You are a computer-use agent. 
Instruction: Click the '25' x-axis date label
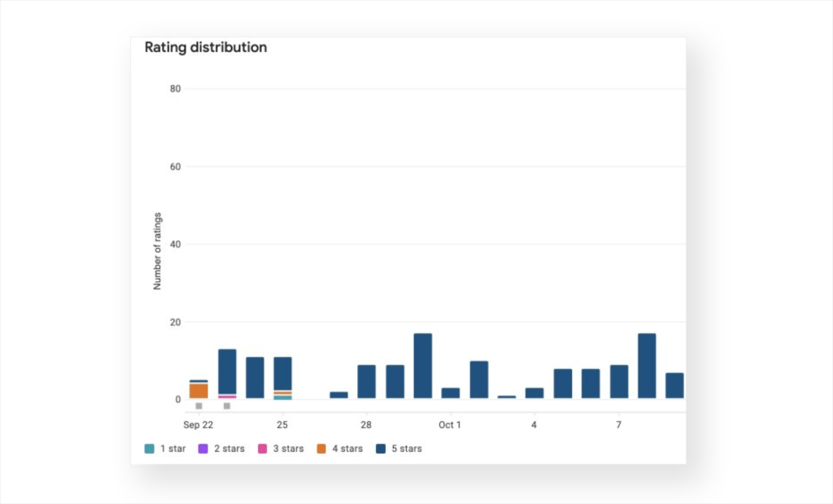pyautogui.click(x=282, y=425)
